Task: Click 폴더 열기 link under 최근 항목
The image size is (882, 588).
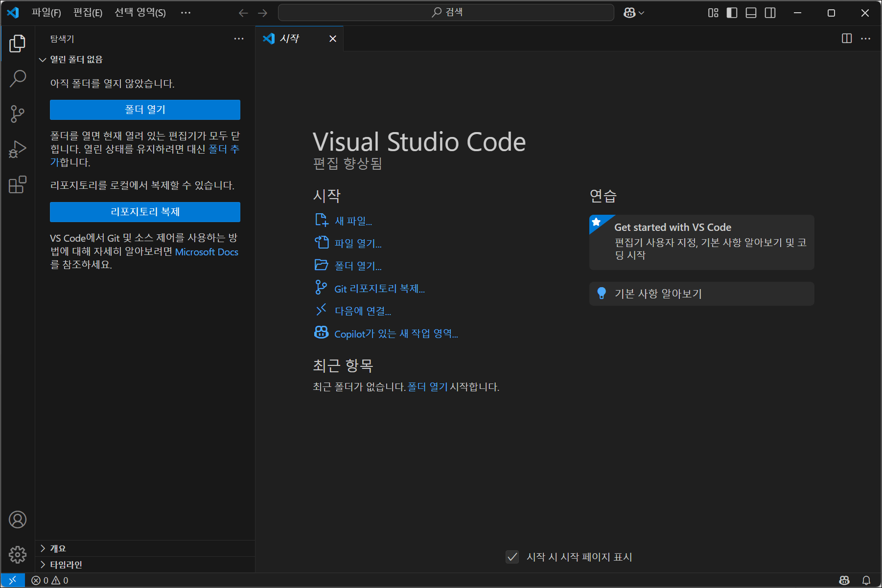Action: coord(428,387)
